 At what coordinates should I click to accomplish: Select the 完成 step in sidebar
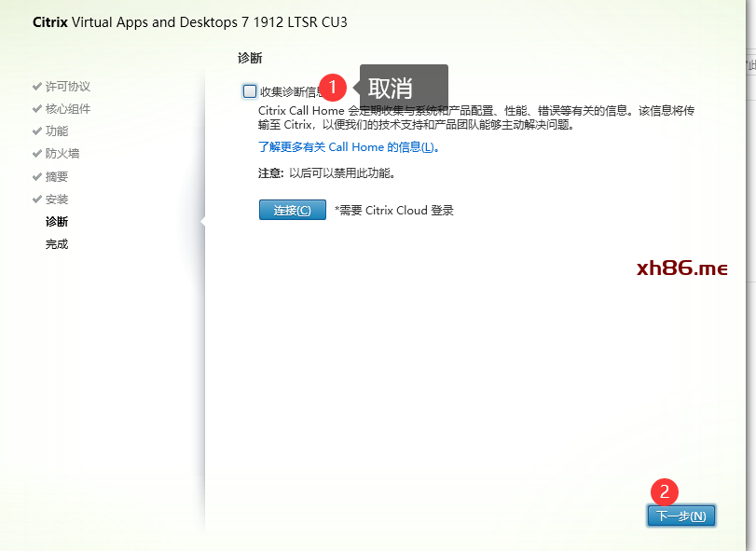(57, 244)
